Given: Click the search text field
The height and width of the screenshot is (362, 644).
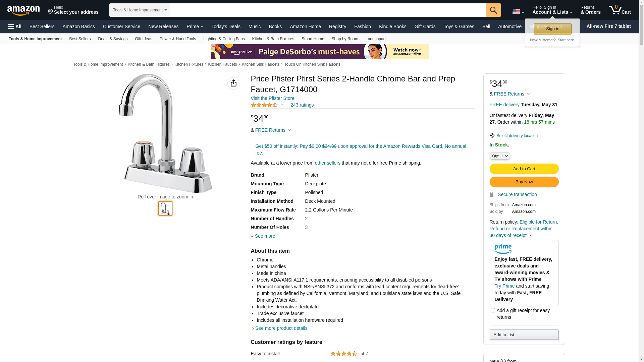Looking at the screenshot, I should coord(328,10).
